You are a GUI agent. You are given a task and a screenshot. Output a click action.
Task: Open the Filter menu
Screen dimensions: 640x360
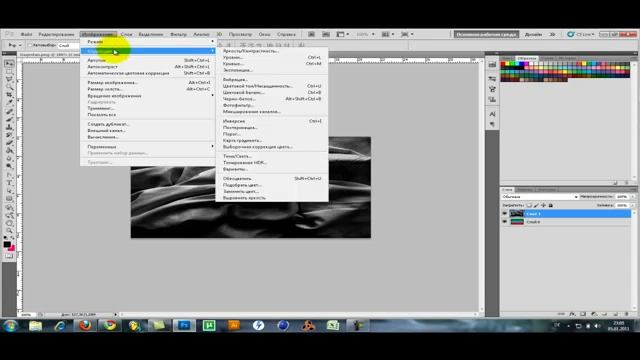[178, 34]
